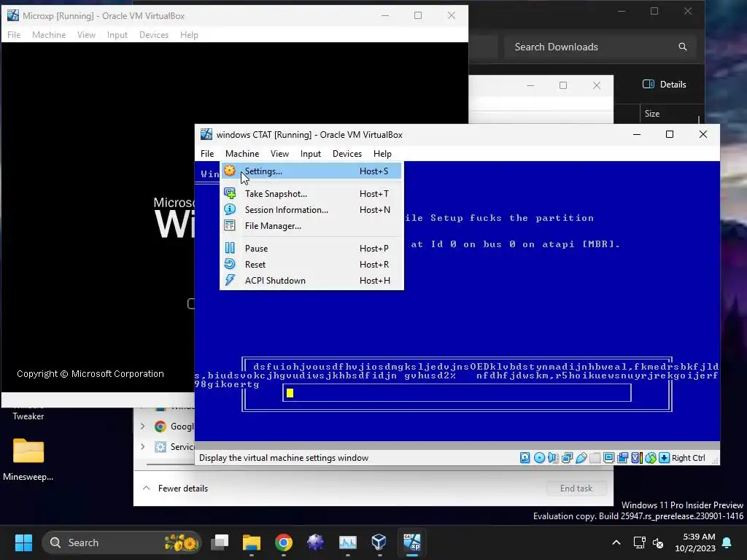Click Size column header in Explorer
The height and width of the screenshot is (560, 747).
pos(652,114)
